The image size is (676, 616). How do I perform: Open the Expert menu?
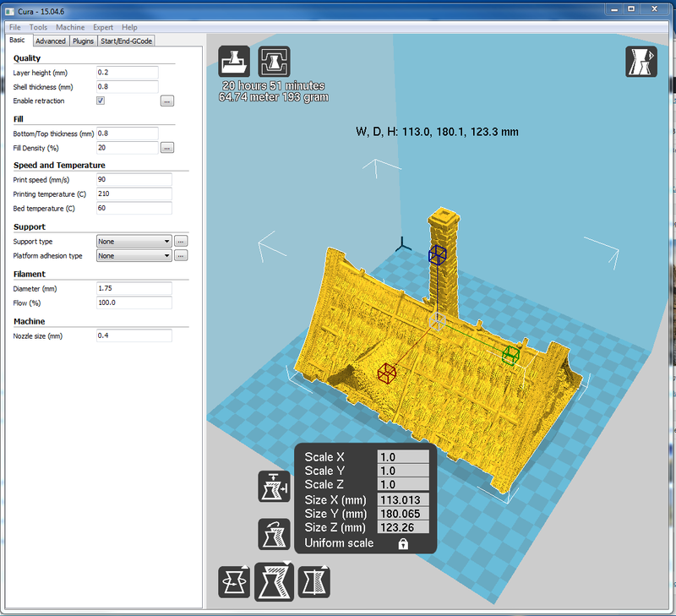(103, 27)
